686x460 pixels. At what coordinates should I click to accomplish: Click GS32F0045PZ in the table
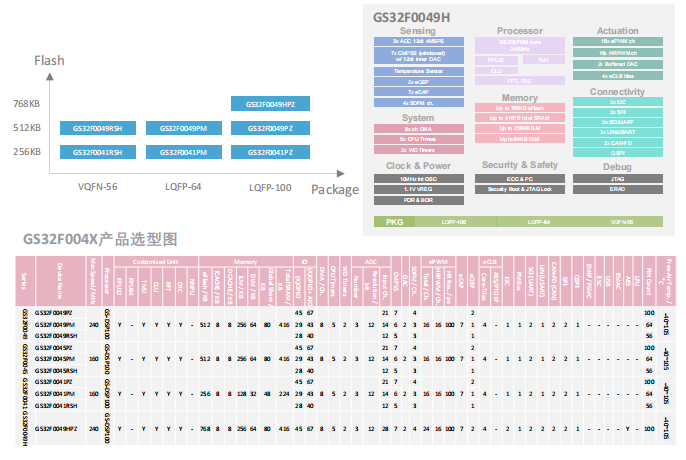pyautogui.click(x=53, y=348)
